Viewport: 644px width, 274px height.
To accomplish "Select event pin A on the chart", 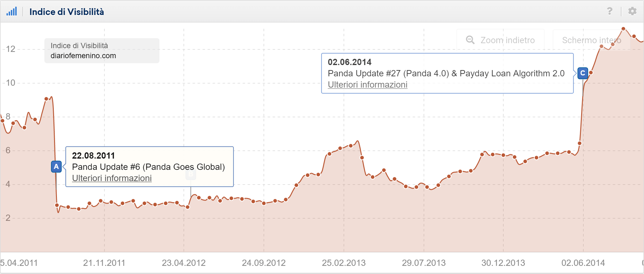I will 56,166.
